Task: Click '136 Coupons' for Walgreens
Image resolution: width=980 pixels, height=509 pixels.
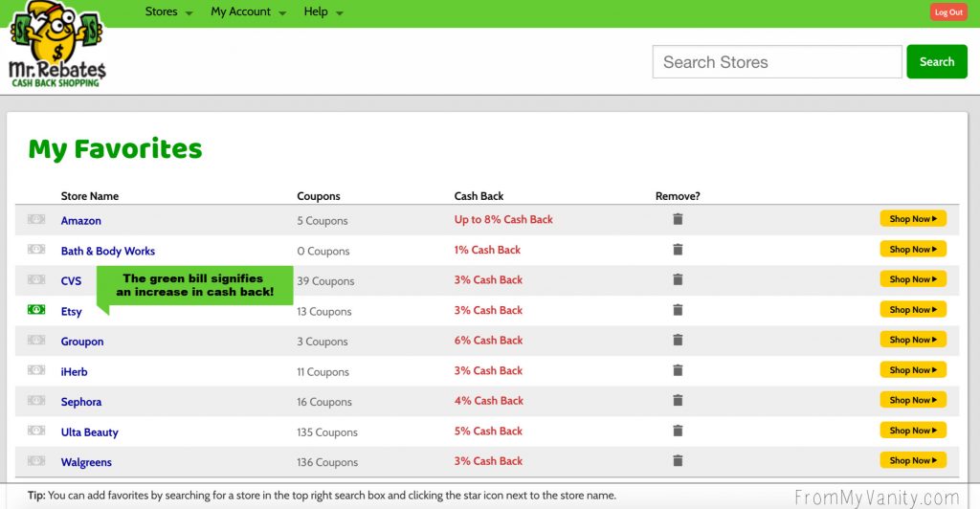Action: coord(327,462)
